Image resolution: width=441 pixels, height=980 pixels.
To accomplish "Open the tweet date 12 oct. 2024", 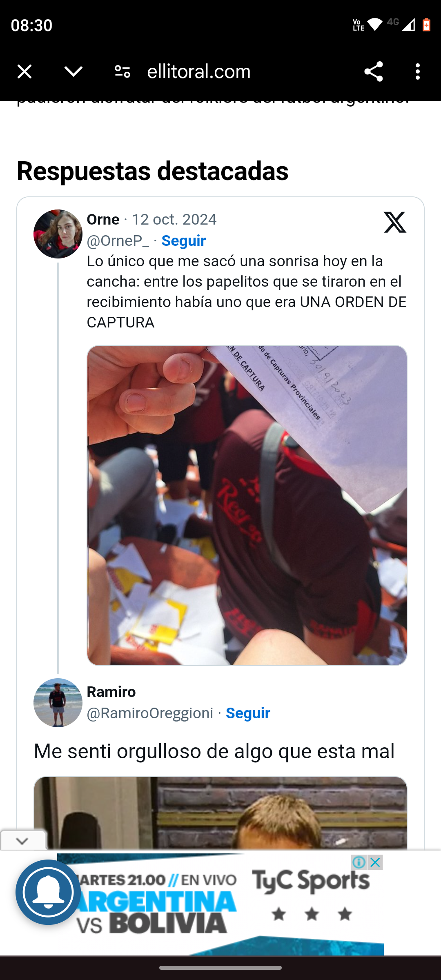I will [x=174, y=220].
